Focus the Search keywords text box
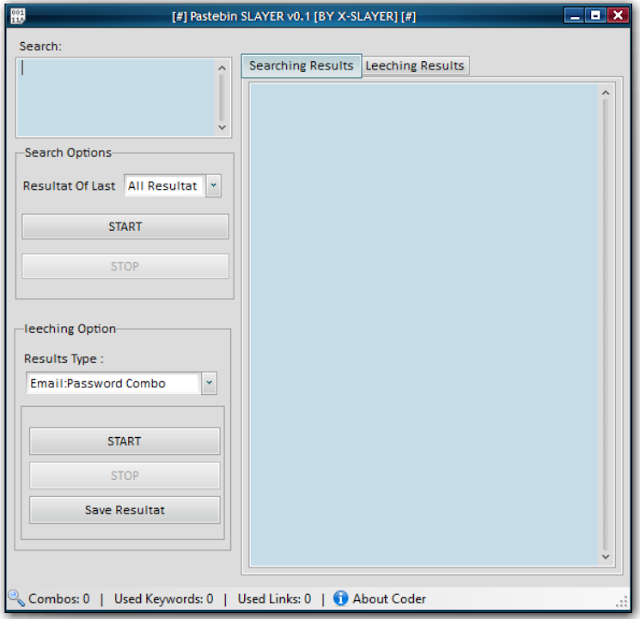This screenshot has height=619, width=640. tap(116, 97)
